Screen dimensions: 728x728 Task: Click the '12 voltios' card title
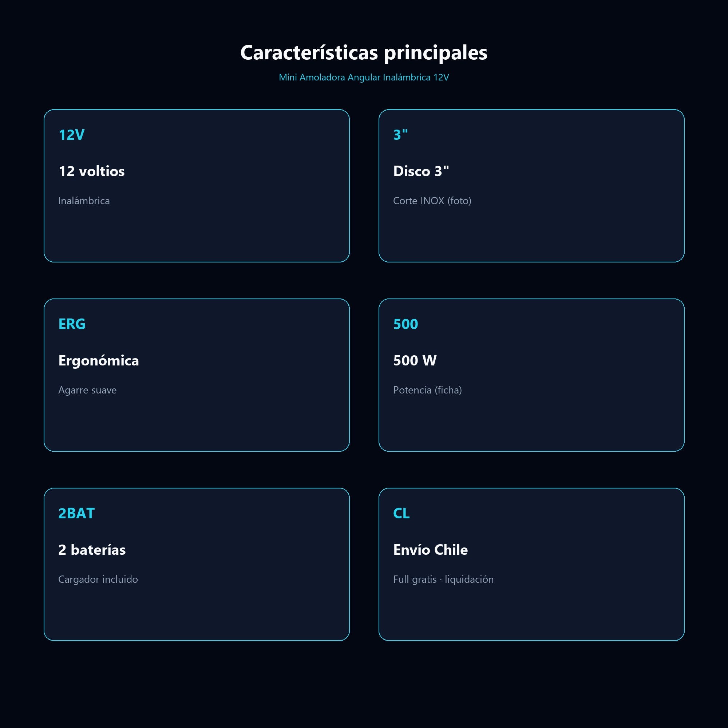click(92, 171)
